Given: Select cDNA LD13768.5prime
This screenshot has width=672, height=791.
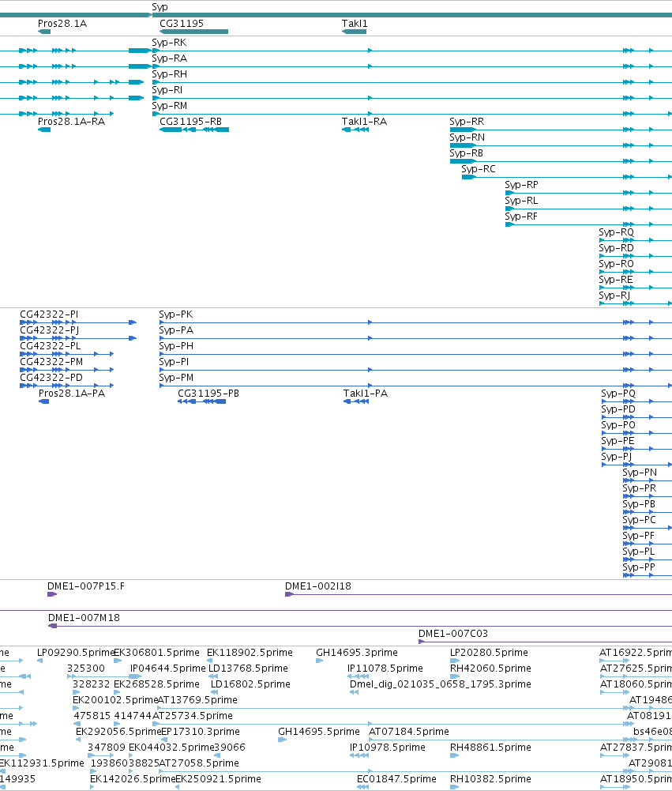Looking at the screenshot, I should click(x=248, y=669).
